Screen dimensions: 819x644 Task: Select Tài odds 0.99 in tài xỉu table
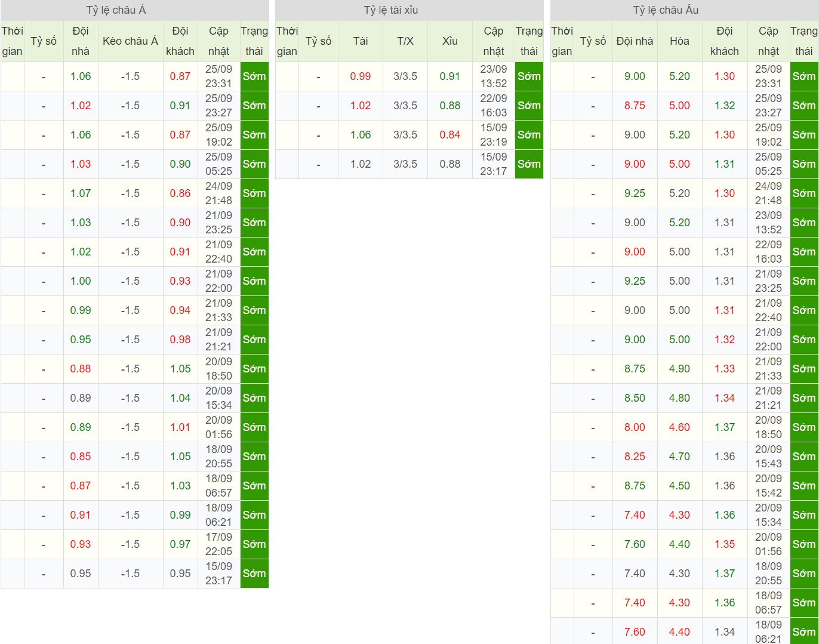click(361, 76)
